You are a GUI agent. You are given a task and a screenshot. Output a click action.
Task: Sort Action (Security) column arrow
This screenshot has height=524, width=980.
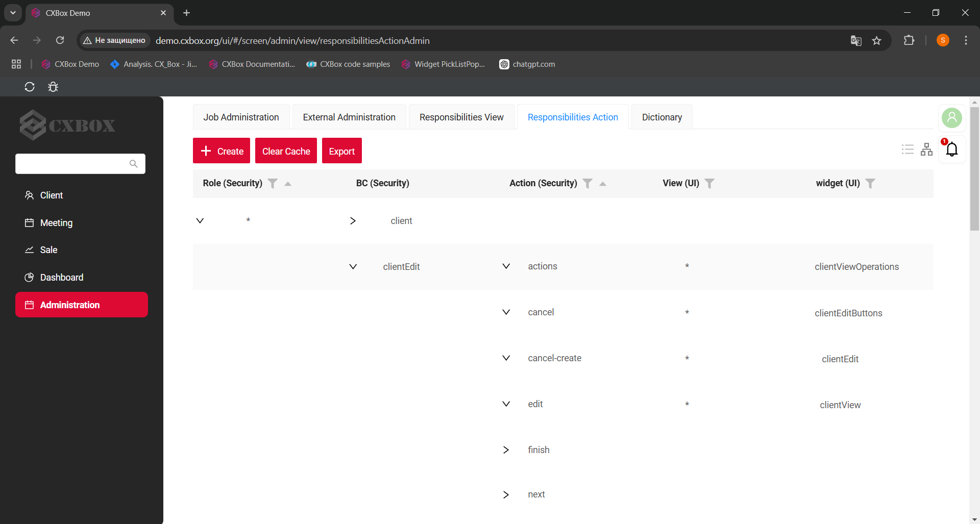(x=603, y=184)
